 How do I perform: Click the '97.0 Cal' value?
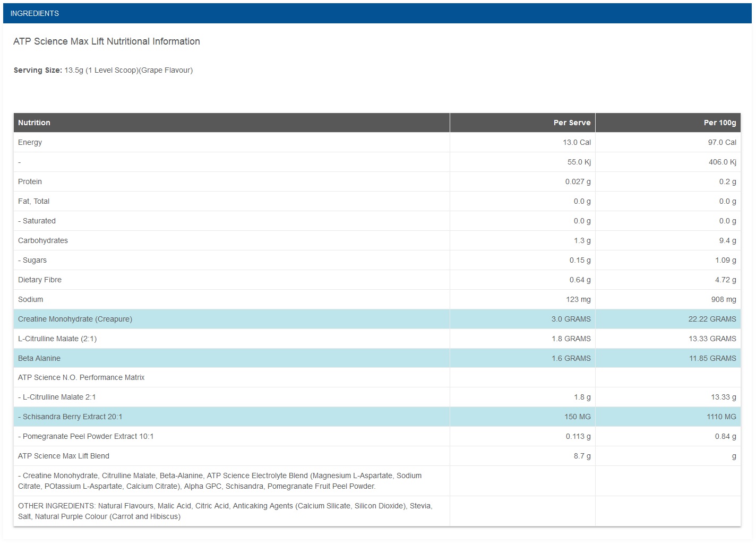722,142
